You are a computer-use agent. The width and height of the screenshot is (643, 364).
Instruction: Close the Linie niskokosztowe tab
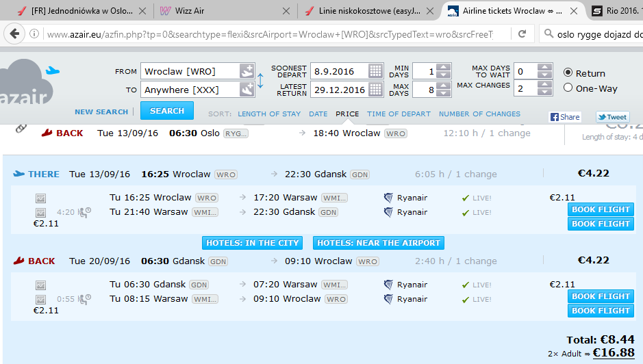pos(430,11)
